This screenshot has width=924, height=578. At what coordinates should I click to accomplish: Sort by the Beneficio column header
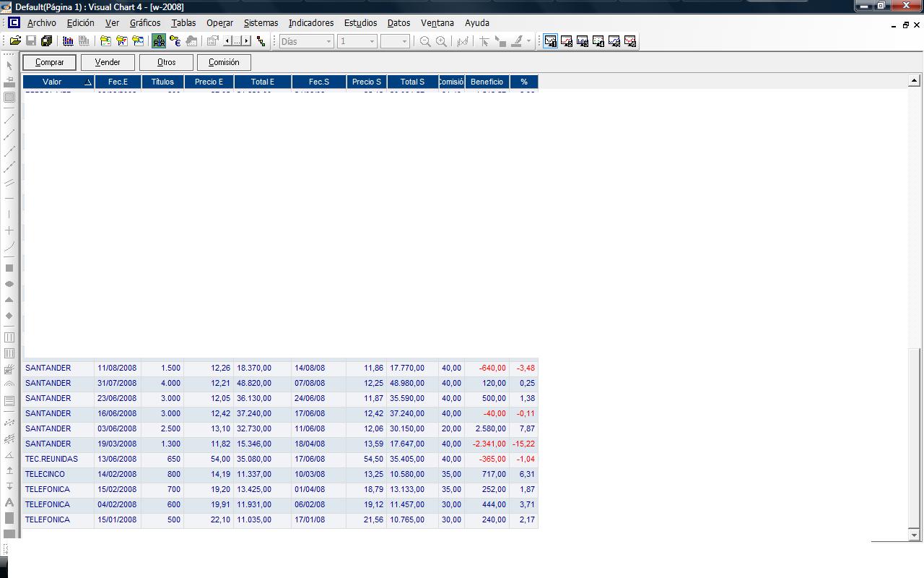coord(487,82)
